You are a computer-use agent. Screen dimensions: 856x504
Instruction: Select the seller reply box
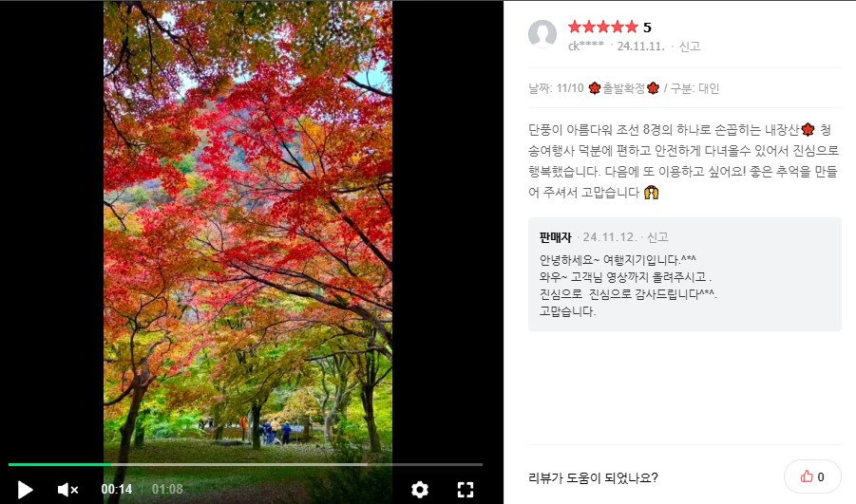tap(685, 274)
